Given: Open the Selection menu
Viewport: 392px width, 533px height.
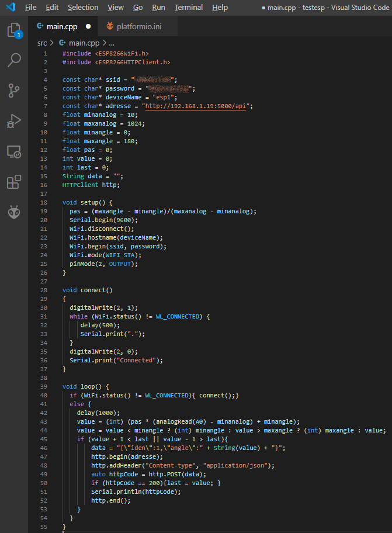Looking at the screenshot, I should pyautogui.click(x=83, y=8).
